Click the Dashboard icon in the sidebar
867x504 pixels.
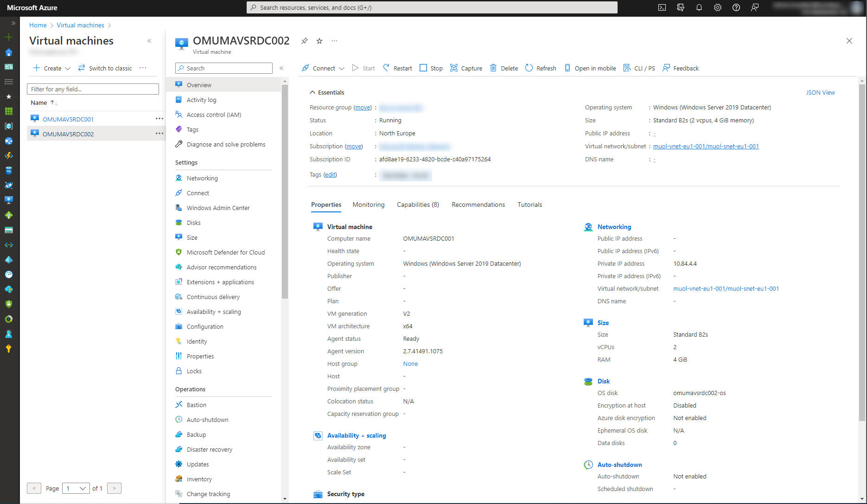pos(8,66)
